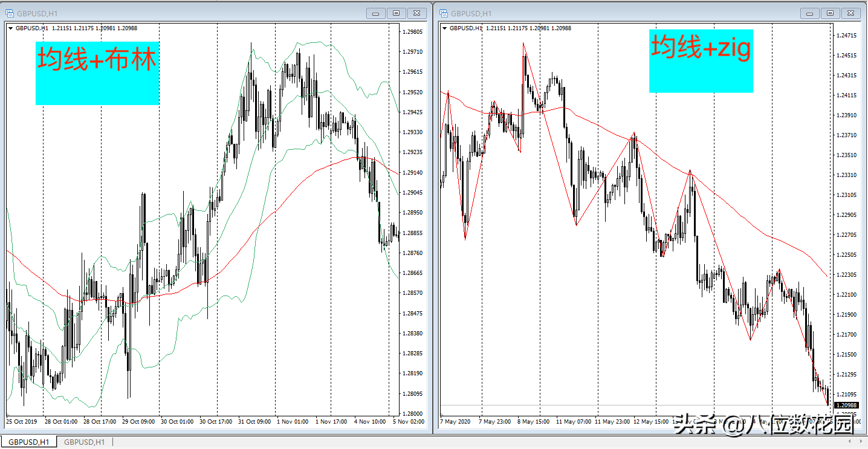
Task: Click the 1.20988 current price label
Action: tap(845, 405)
